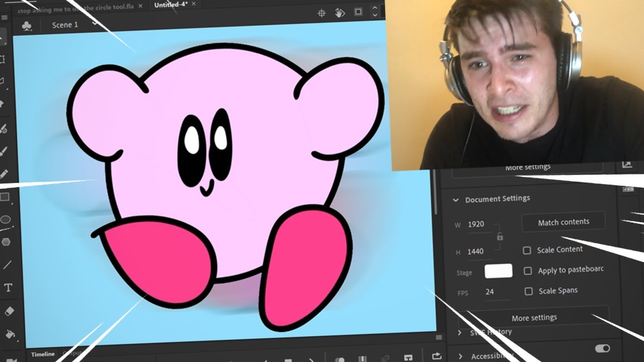The height and width of the screenshot is (362, 644).
Task: Click the Match contents button
Action: coord(563,222)
